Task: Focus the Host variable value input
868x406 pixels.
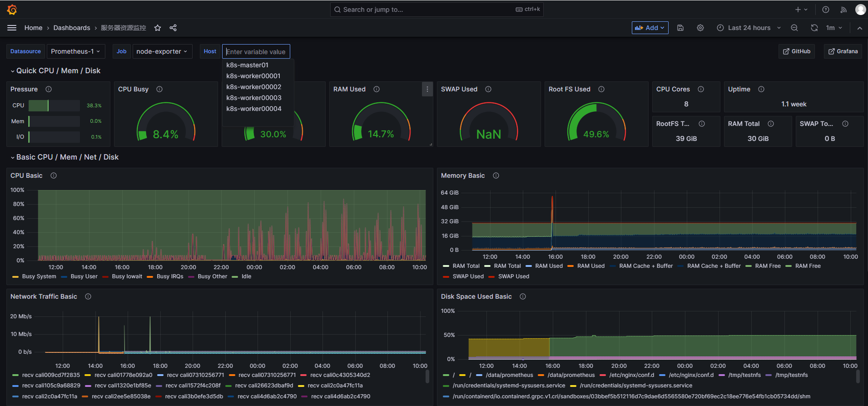Action: click(x=256, y=51)
